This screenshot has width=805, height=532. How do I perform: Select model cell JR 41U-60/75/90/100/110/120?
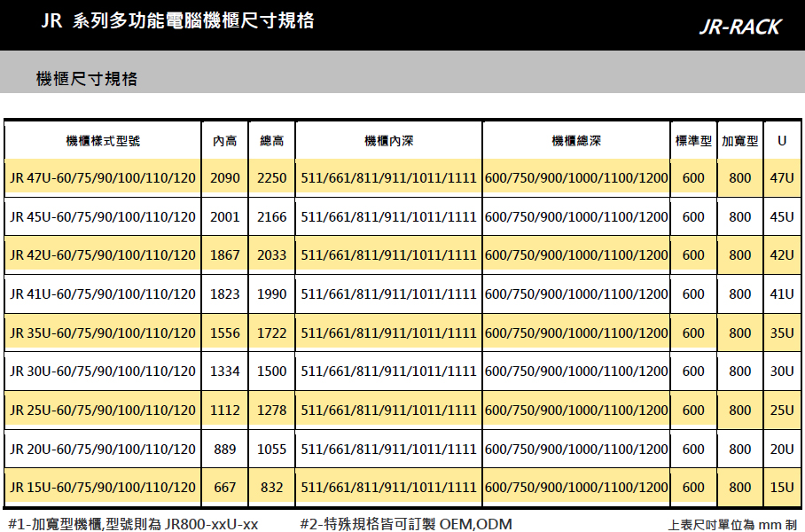pos(103,294)
